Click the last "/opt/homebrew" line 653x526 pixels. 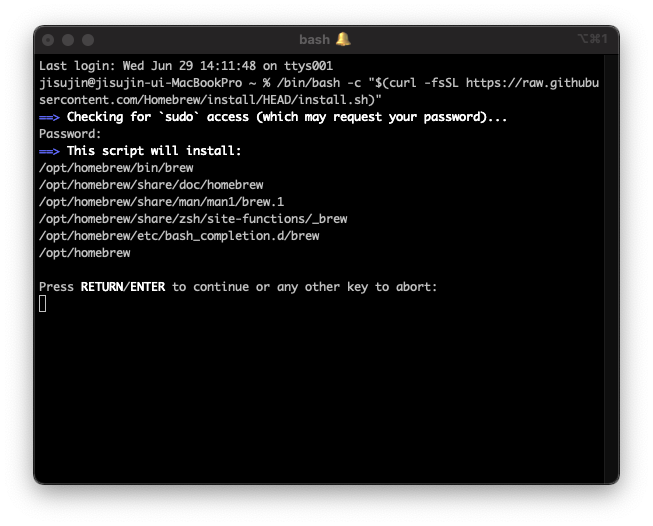click(85, 253)
